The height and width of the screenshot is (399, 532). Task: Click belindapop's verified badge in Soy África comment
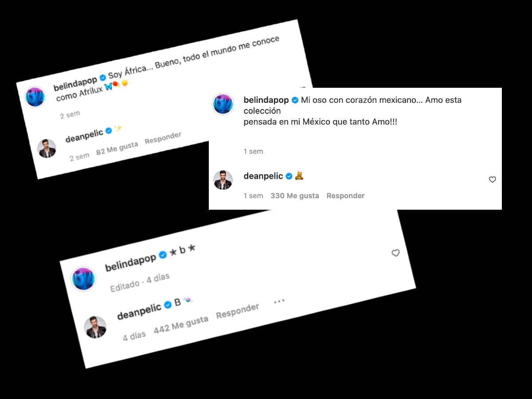point(103,78)
